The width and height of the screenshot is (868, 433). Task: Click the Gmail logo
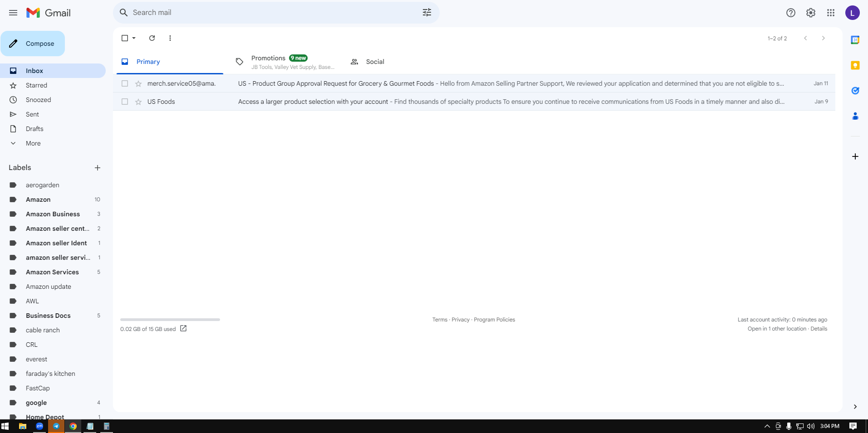[49, 13]
